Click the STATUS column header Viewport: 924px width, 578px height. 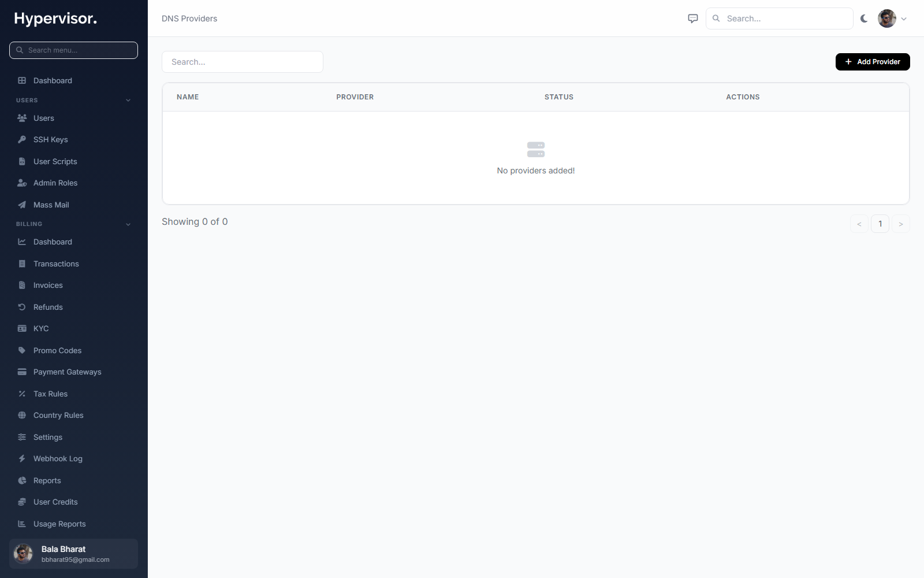coord(559,97)
